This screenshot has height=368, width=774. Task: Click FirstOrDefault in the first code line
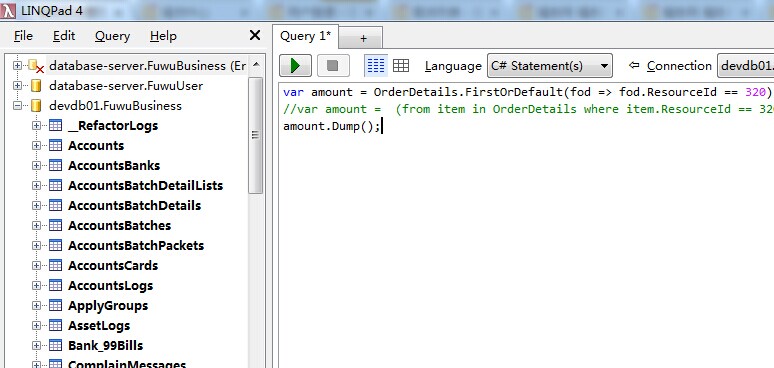coord(514,92)
